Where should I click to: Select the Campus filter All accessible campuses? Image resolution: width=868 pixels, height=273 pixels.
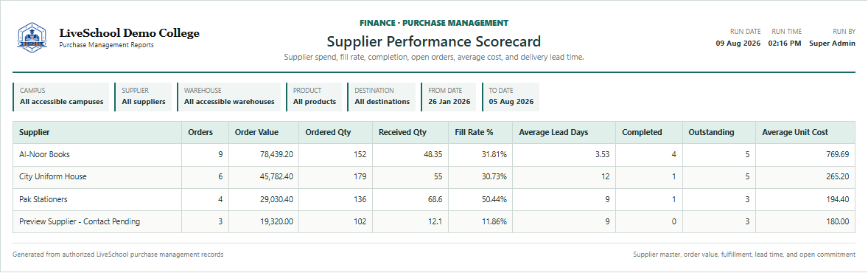click(x=61, y=97)
